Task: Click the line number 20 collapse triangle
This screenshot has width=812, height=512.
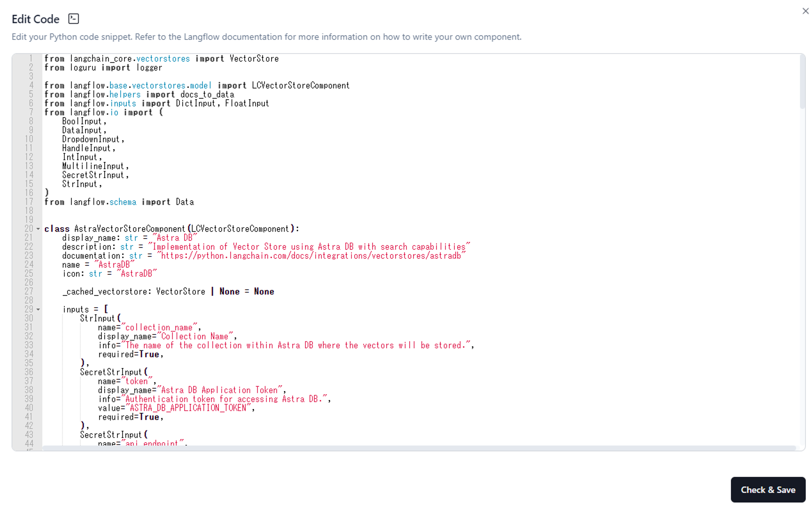Action: click(38, 228)
